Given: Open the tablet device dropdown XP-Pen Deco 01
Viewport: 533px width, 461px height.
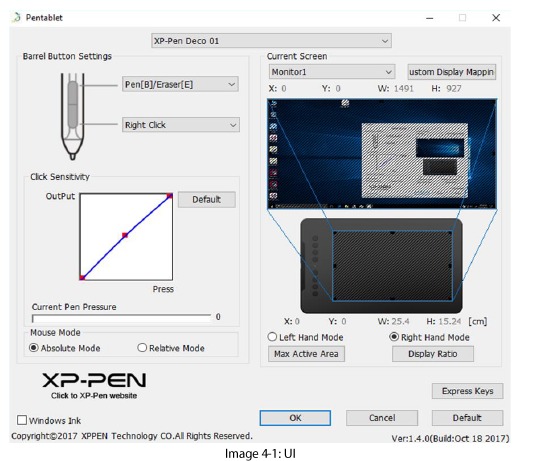Looking at the screenshot, I should [271, 41].
